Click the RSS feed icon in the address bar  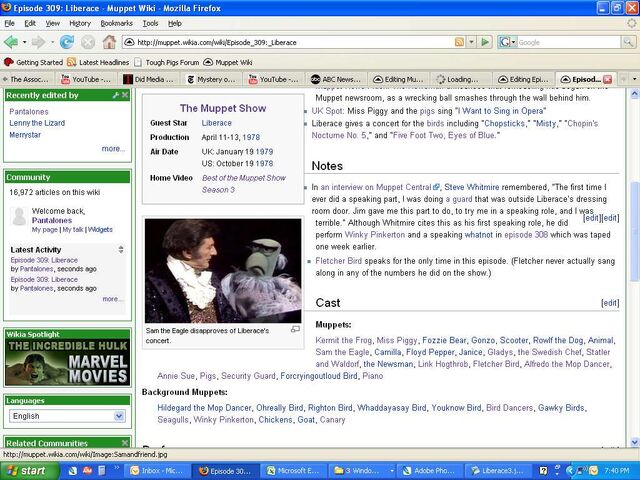coord(459,42)
